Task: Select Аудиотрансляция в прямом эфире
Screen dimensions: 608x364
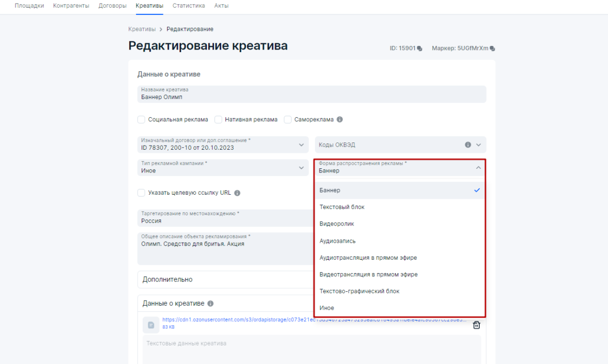Action: (400, 258)
